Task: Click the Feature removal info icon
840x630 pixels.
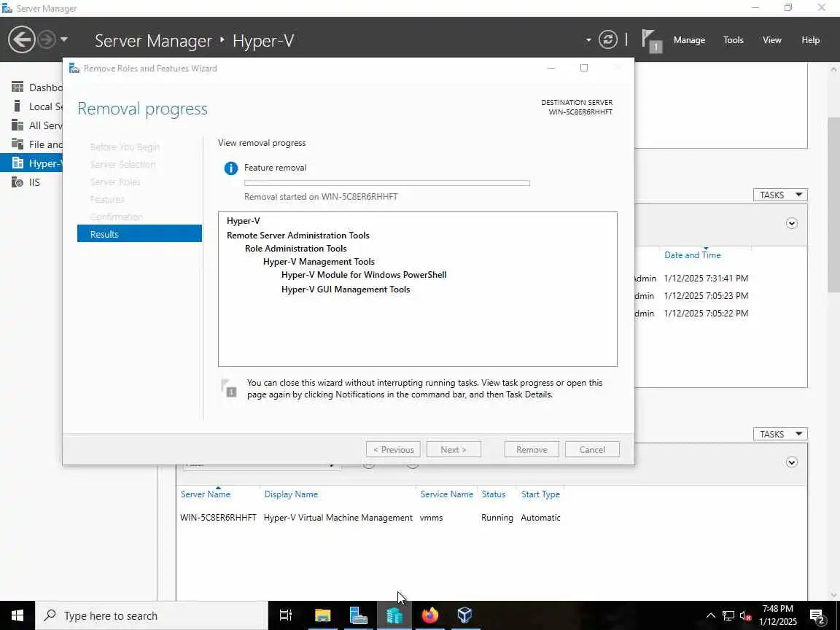Action: (231, 168)
